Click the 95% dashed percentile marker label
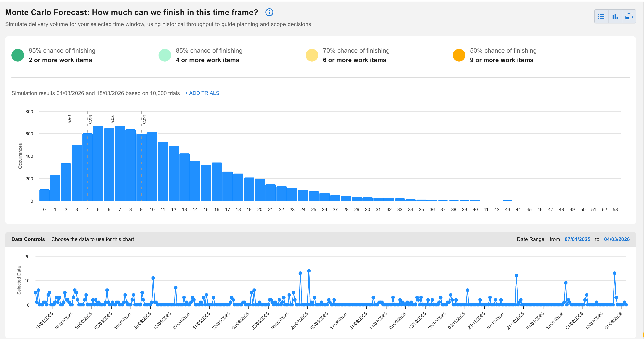Viewport: 644px width, 339px height. 69,120
